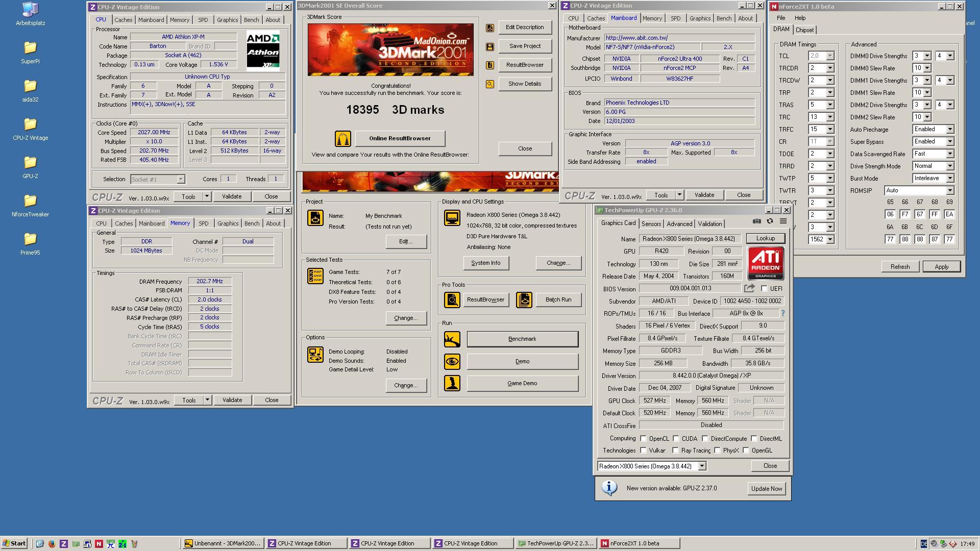Click the Online ResultBrowser button
This screenshot has width=980, height=551.
[400, 138]
